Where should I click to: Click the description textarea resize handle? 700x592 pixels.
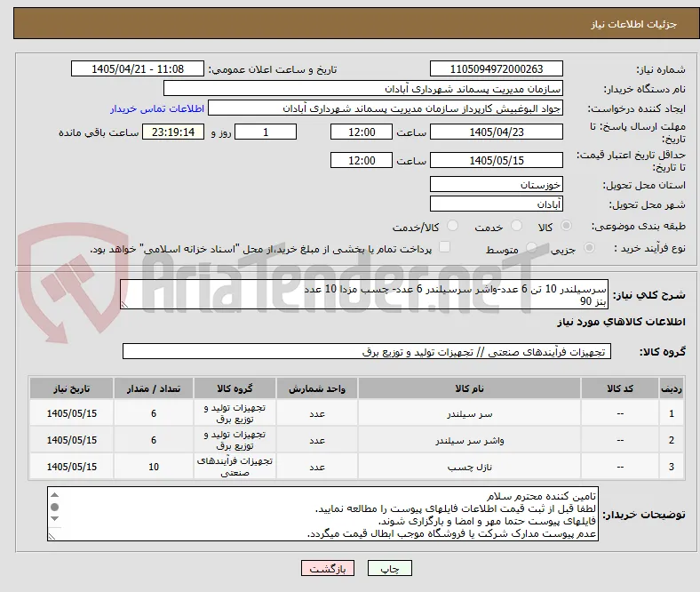point(124,305)
